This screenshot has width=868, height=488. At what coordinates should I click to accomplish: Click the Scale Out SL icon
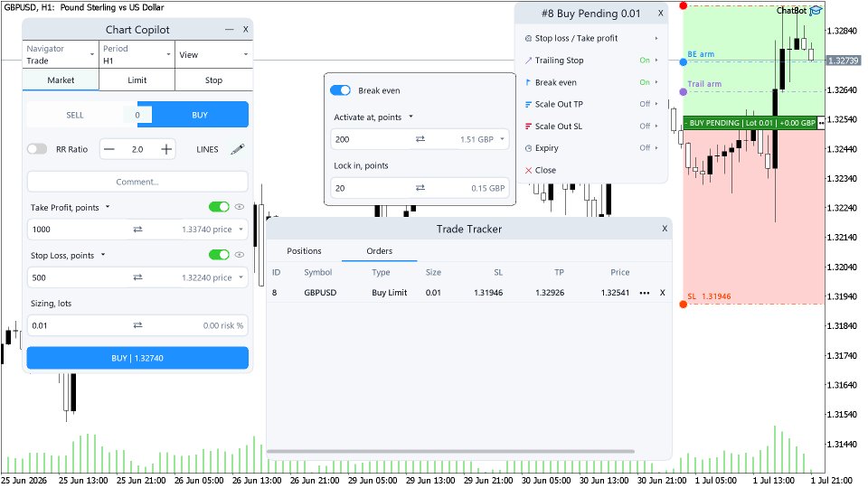pos(528,127)
